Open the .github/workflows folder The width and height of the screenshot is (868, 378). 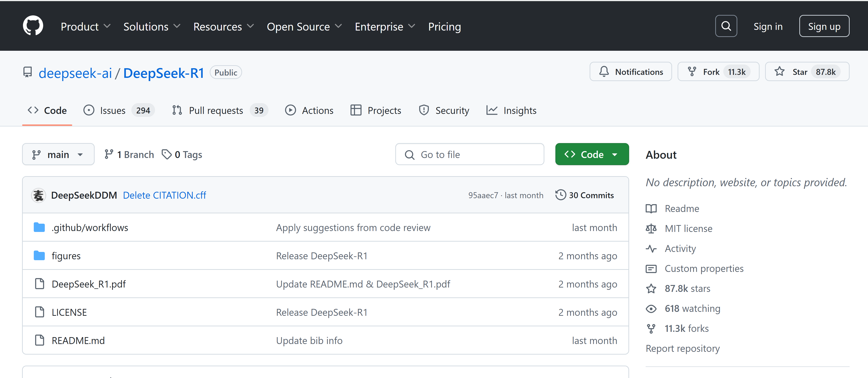pyautogui.click(x=90, y=228)
